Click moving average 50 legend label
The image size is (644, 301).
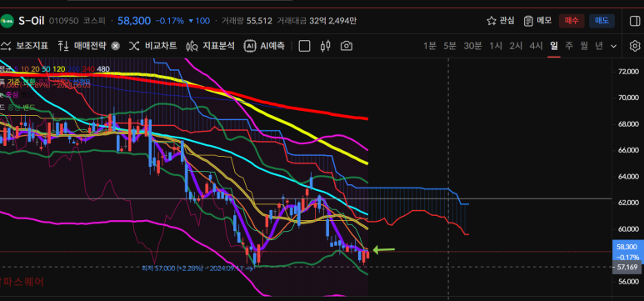[46, 69]
